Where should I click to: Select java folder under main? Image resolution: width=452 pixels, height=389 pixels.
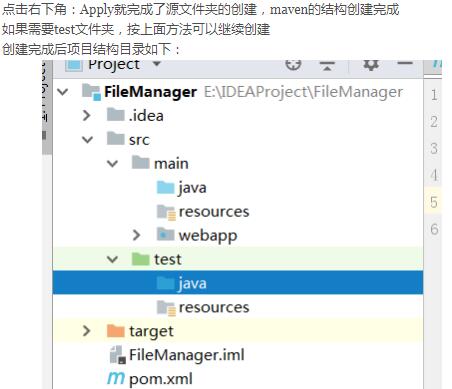(182, 187)
